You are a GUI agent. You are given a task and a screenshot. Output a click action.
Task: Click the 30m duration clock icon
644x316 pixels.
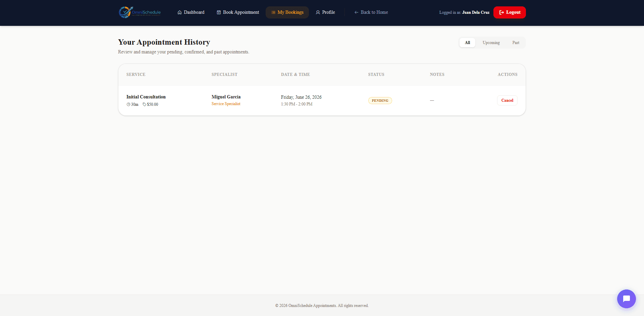click(x=128, y=104)
